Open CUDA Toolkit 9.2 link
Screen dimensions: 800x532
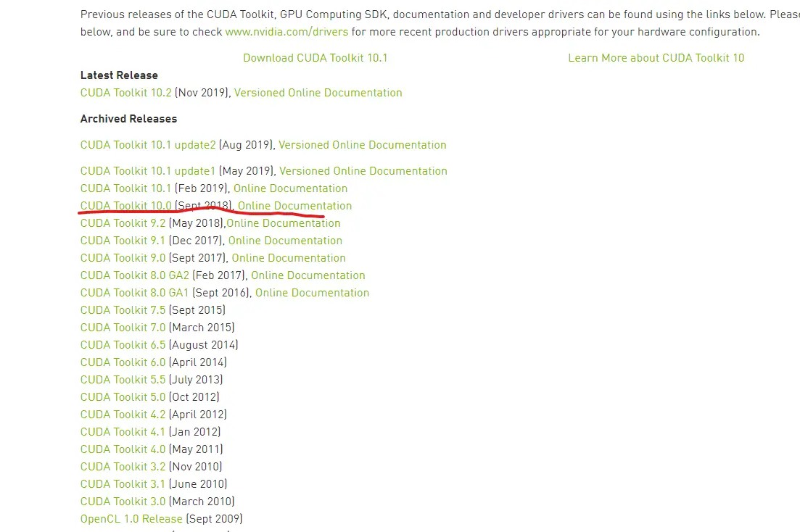pyautogui.click(x=123, y=223)
